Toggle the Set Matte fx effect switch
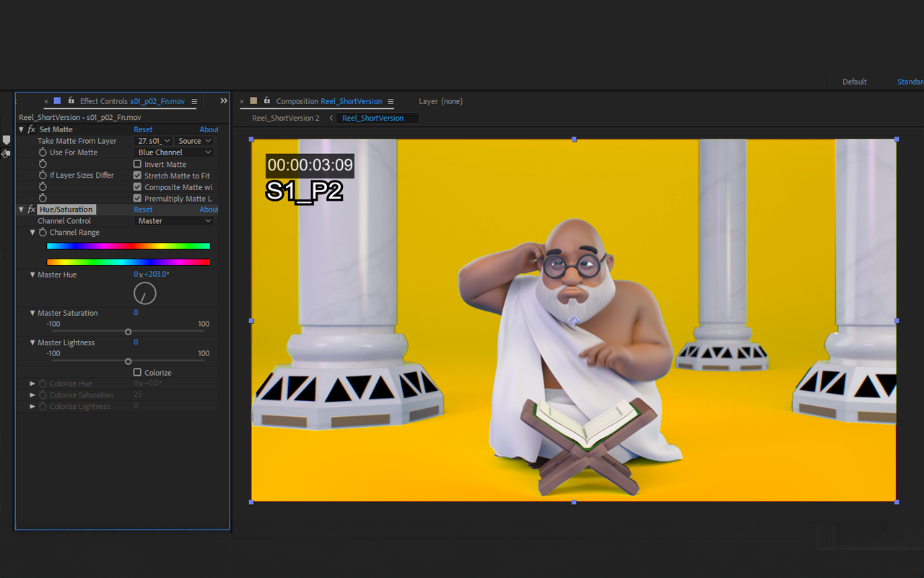924x578 pixels. pos(31,129)
